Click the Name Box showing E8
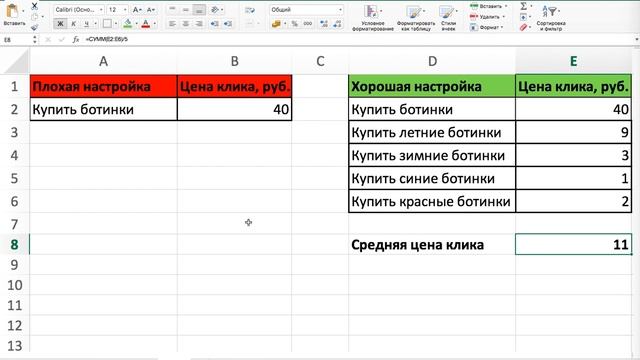The height and width of the screenshot is (360, 640). [x=16, y=40]
